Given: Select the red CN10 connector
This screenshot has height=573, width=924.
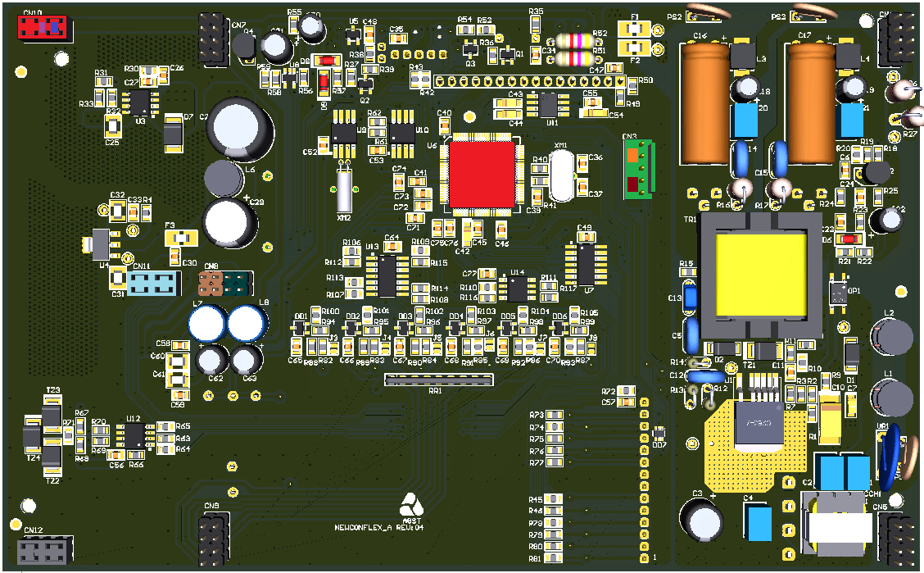Looking at the screenshot, I should pyautogui.click(x=43, y=27).
